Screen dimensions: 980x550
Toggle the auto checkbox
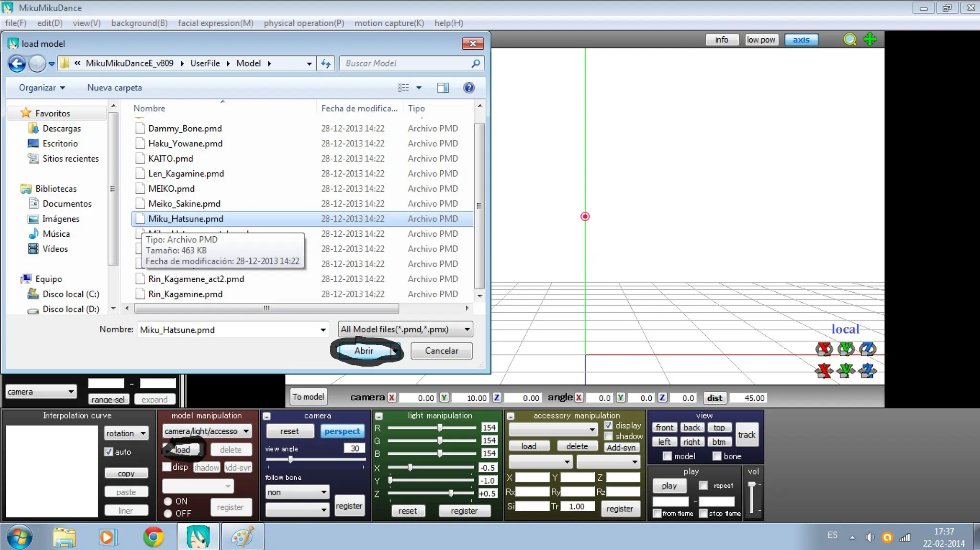(x=109, y=452)
